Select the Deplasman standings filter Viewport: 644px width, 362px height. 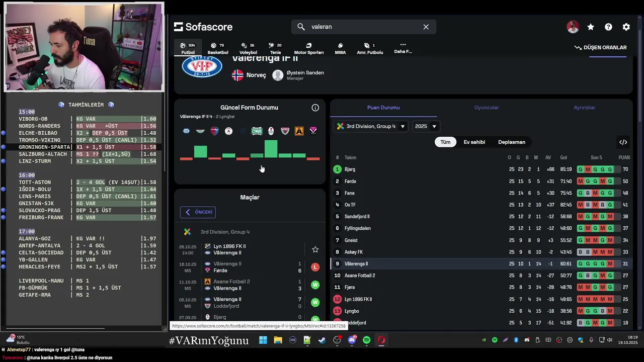point(512,142)
